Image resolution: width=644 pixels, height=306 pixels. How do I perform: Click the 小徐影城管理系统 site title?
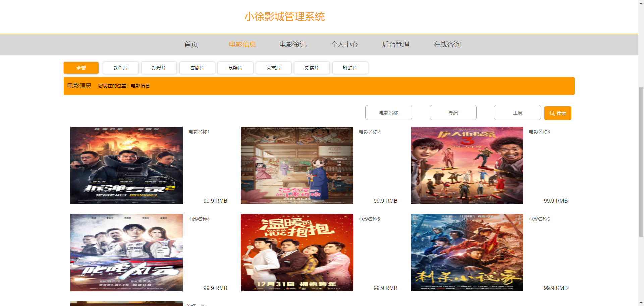(284, 17)
